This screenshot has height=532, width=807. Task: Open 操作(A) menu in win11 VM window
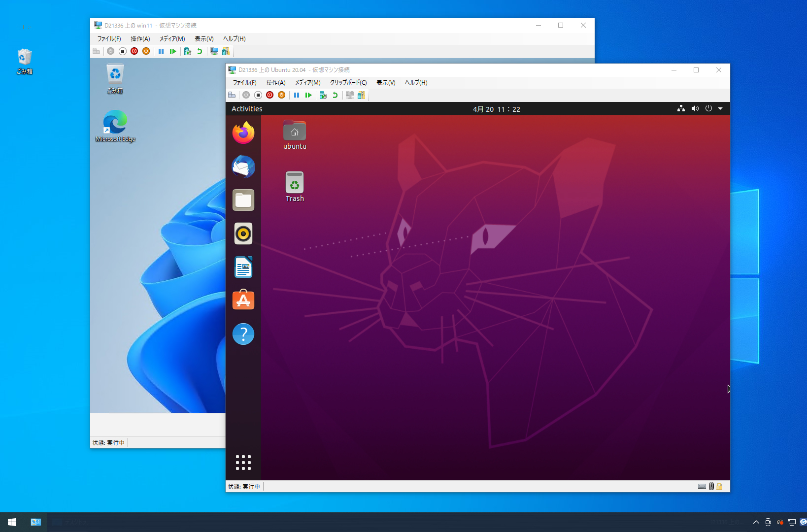[x=140, y=39]
